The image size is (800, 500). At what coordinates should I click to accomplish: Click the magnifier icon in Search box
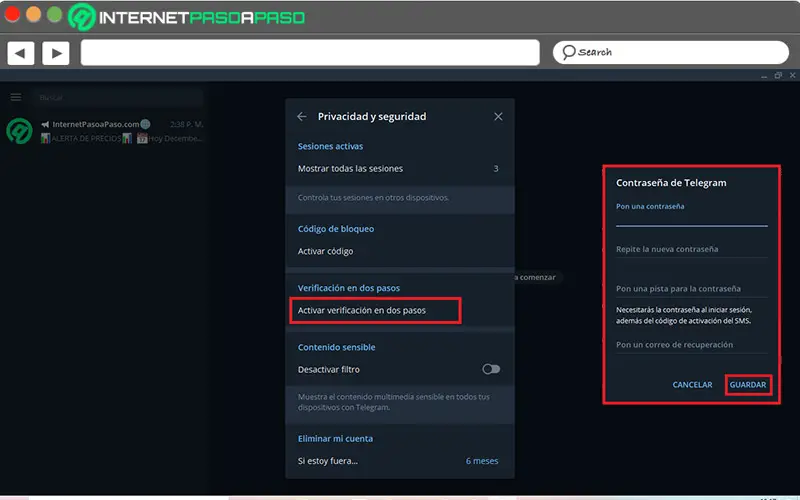[568, 52]
